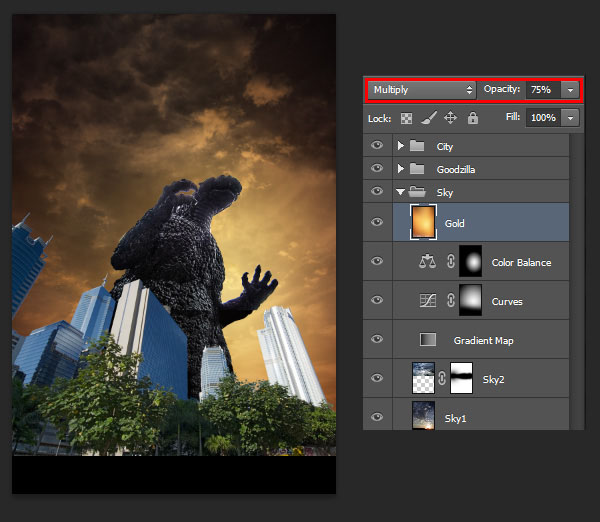600x522 pixels.
Task: Toggle lock image pixels brush icon
Action: tap(429, 118)
